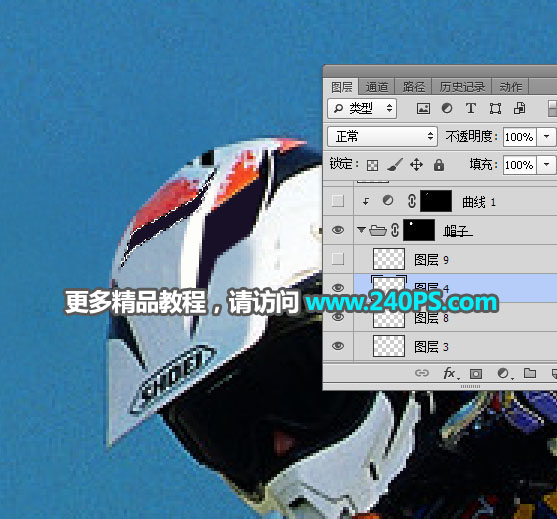
Task: Filter for adjustment layers icon
Action: tap(447, 108)
